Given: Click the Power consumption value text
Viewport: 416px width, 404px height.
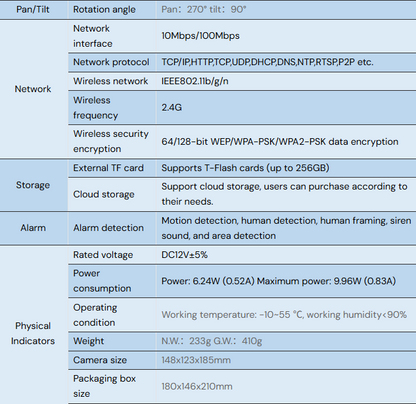Looking at the screenshot, I should tap(279, 281).
